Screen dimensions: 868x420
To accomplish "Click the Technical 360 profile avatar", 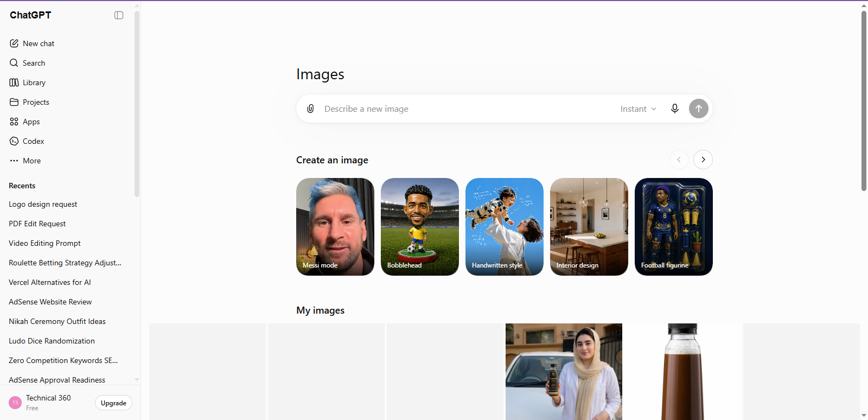I will [15, 403].
